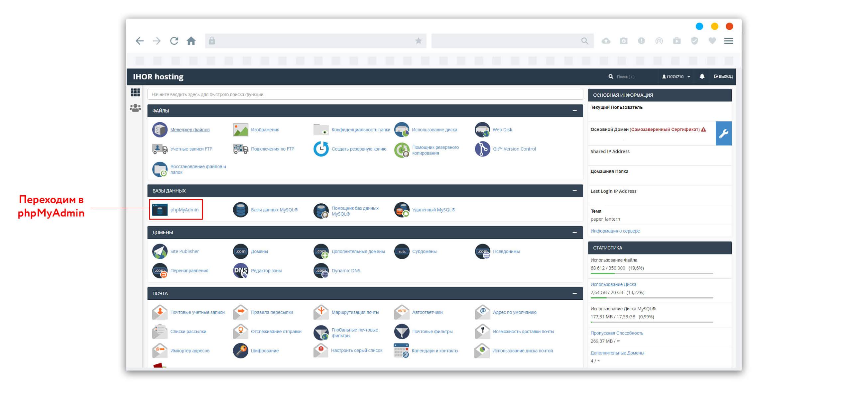Click the notifications bell icon
Screen dimensions: 868x400
click(701, 76)
